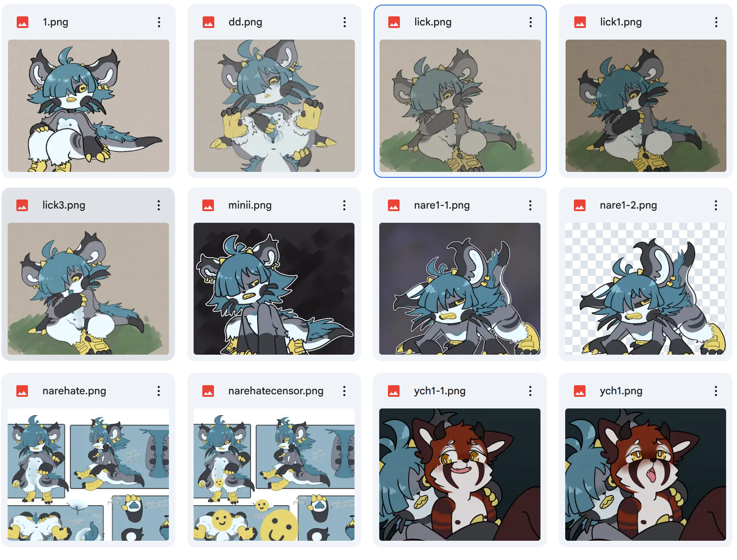The image size is (737, 560).
Task: Select the ych1-1.png thumbnail preview
Action: 460,475
